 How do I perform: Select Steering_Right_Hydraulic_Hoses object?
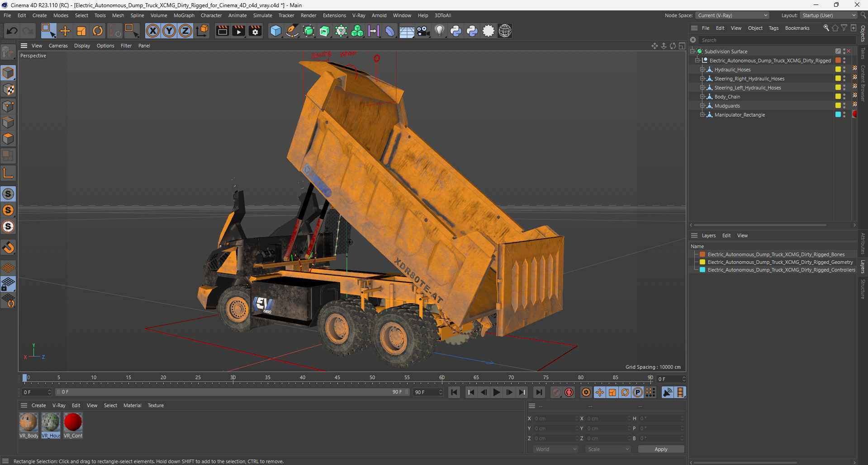[x=749, y=79]
